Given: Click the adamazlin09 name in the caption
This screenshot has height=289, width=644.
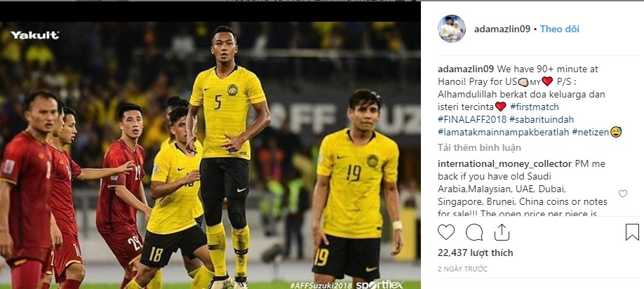Looking at the screenshot, I should (466, 69).
